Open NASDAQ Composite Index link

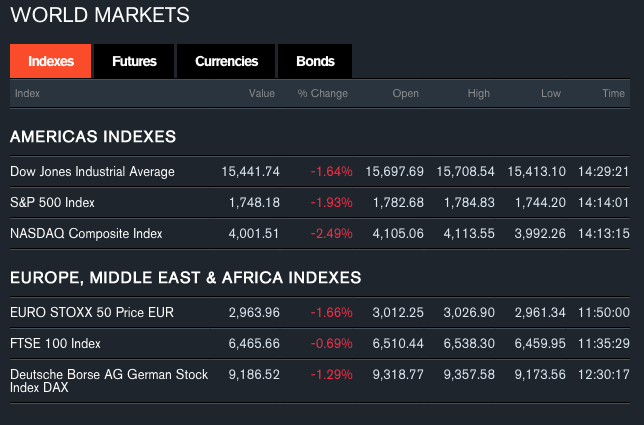86,234
